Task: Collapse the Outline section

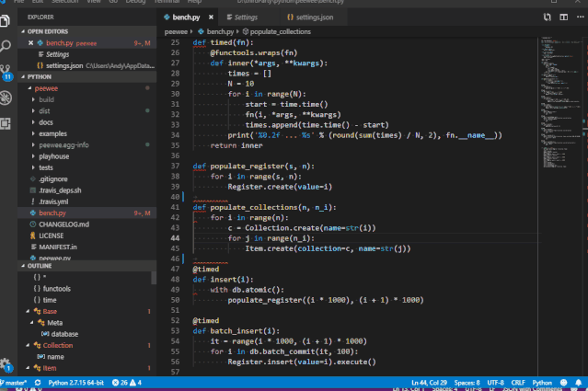Action: click(87, 265)
